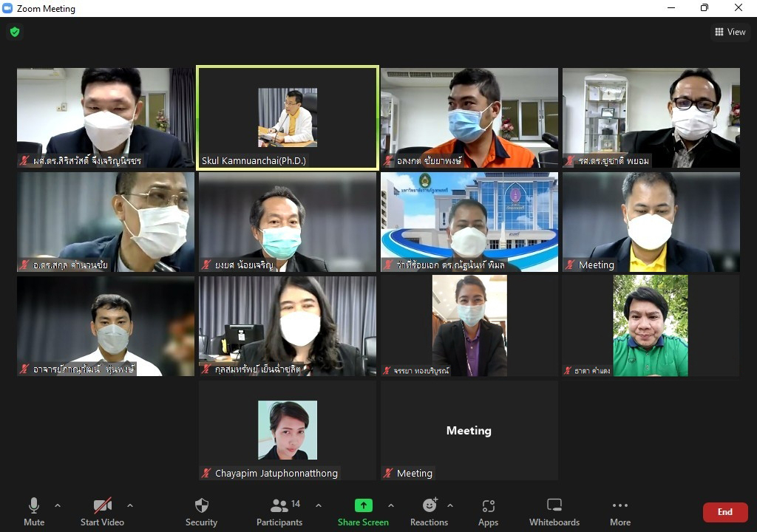Click muted mic icon on Chayapim Jatuphonnatthong tile
The height and width of the screenshot is (532, 757).
tap(206, 473)
